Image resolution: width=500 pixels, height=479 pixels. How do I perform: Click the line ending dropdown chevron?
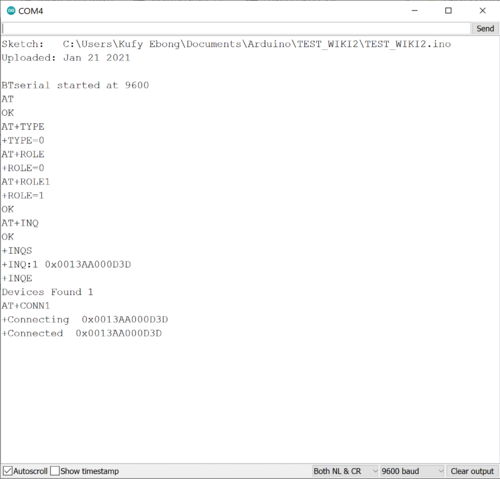point(375,471)
